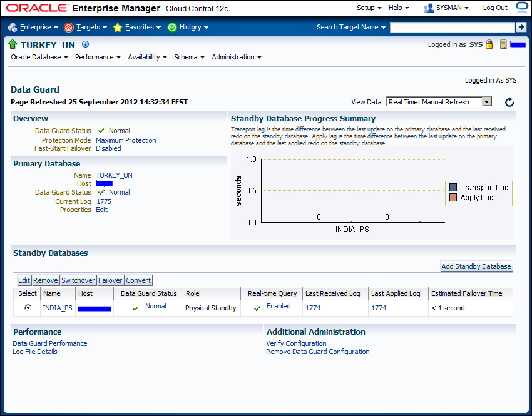532x416 pixels.
Task: Click Last Received Log 1774
Action: 313,308
